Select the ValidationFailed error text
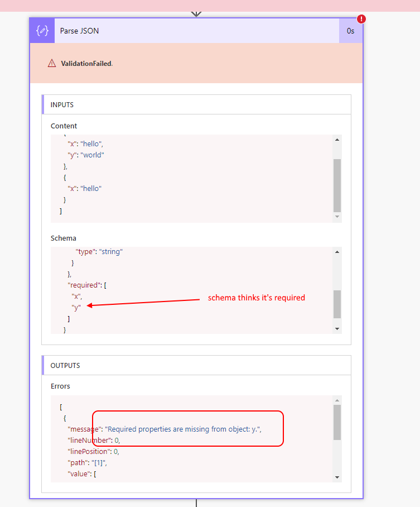This screenshot has width=420, height=507. [x=86, y=64]
